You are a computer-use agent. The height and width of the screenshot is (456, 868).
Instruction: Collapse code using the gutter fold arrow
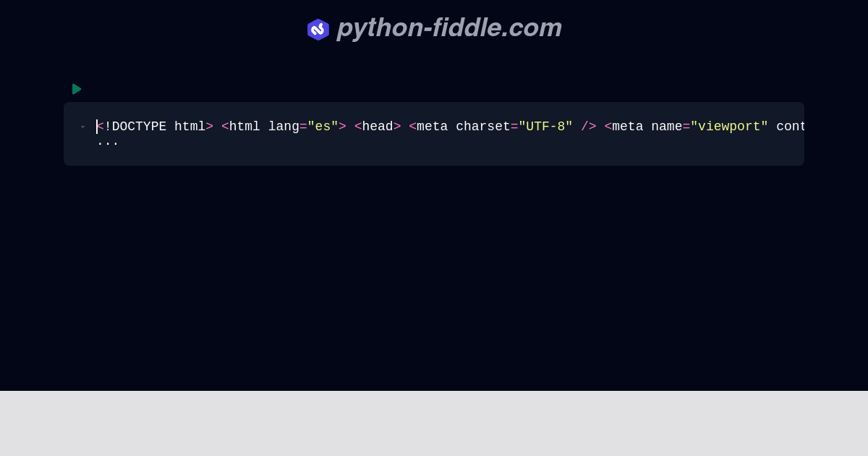(x=82, y=127)
